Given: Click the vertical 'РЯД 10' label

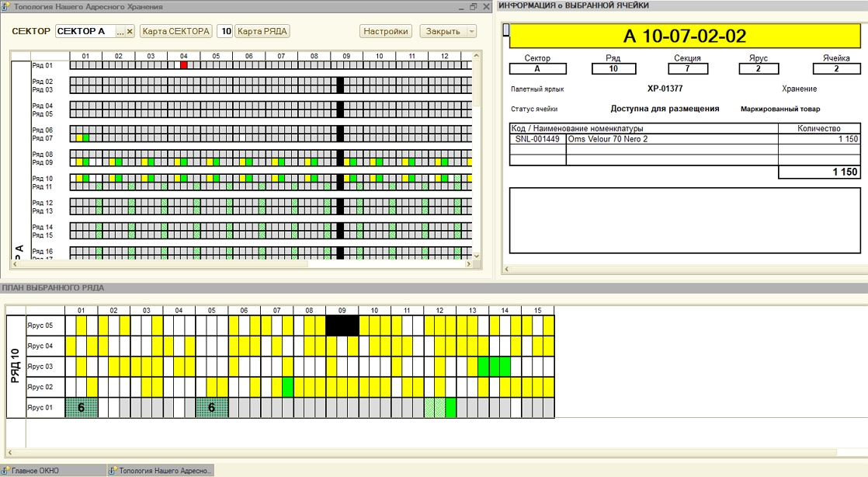Looking at the screenshot, I should (x=16, y=366).
